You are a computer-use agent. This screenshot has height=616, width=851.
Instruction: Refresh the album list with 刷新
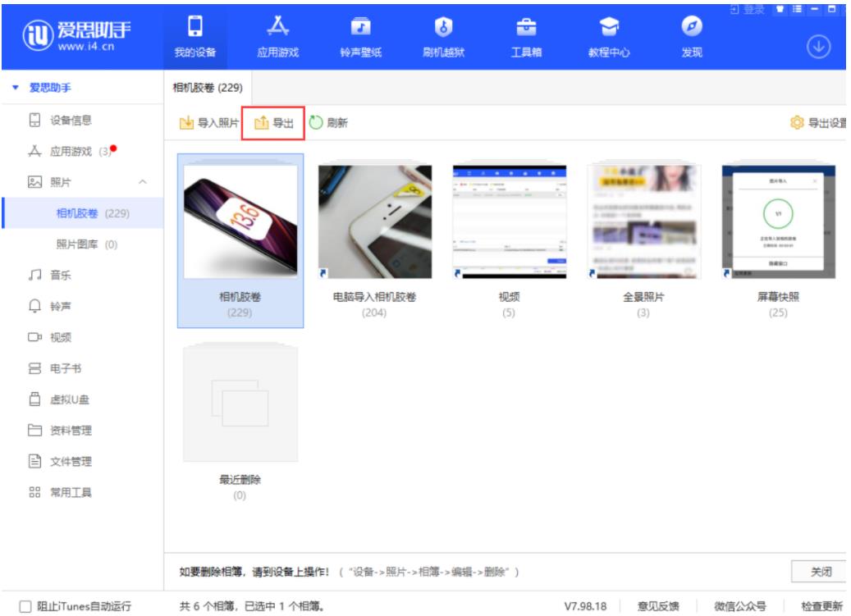[x=327, y=123]
